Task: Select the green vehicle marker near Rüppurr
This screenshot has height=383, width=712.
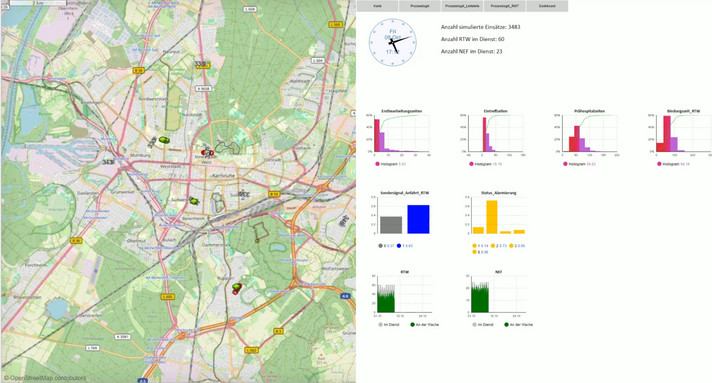Action: [237, 287]
